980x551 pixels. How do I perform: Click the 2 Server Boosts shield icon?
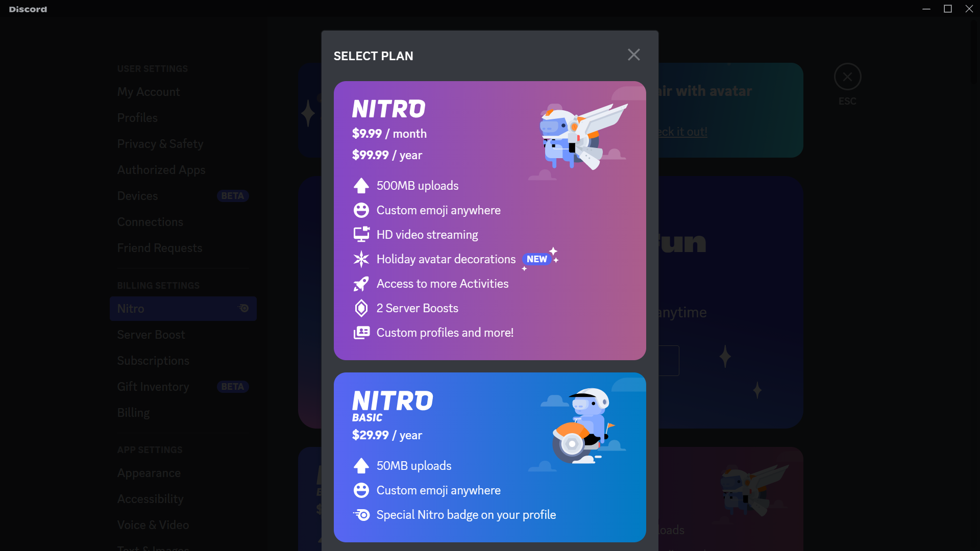tap(361, 308)
